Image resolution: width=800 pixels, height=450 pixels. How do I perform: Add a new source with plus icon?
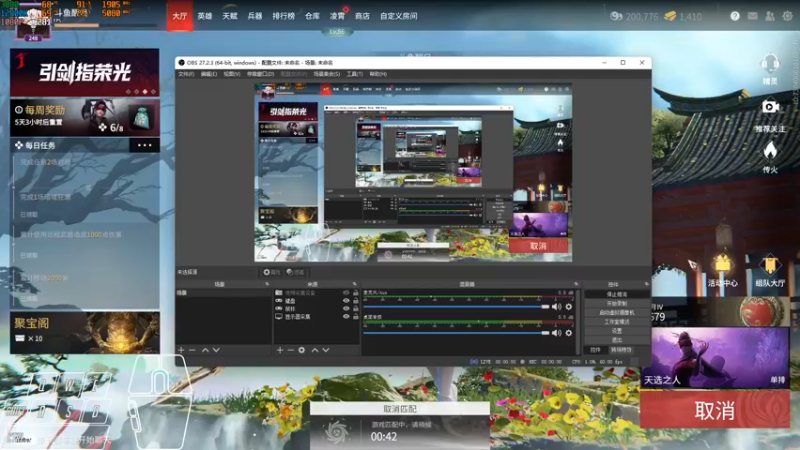[x=280, y=350]
